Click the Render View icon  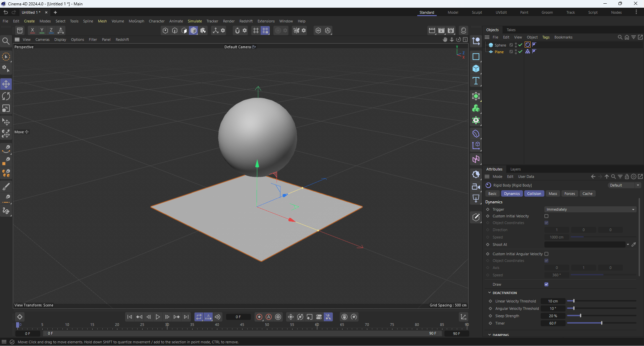pyautogui.click(x=432, y=30)
